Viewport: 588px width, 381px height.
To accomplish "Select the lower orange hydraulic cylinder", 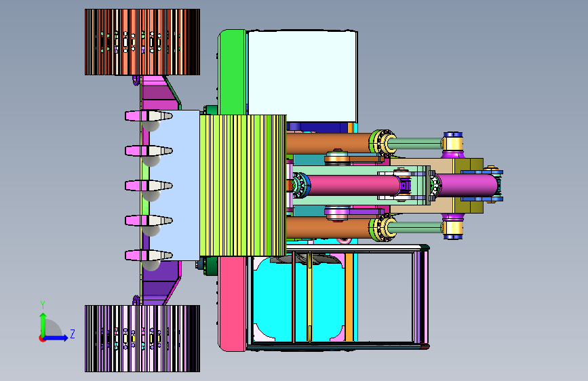I will (328, 228).
